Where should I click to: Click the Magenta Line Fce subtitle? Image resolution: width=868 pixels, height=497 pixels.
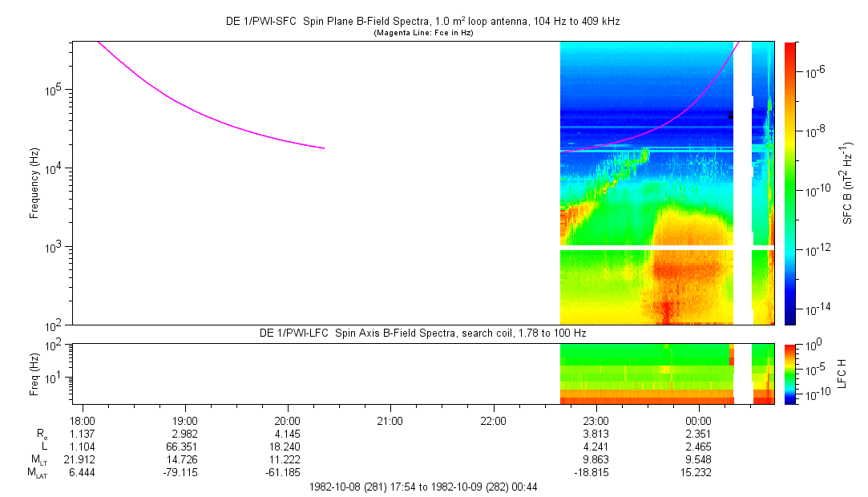422,33
